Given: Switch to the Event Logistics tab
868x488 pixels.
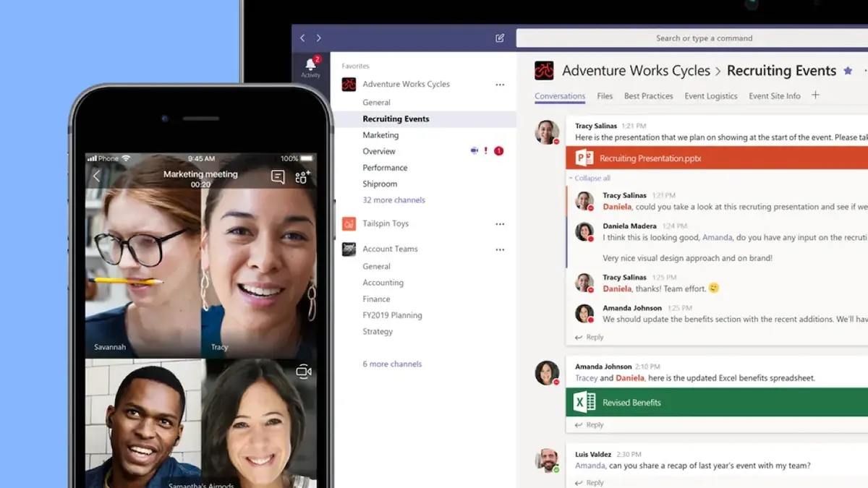Looking at the screenshot, I should point(711,96).
